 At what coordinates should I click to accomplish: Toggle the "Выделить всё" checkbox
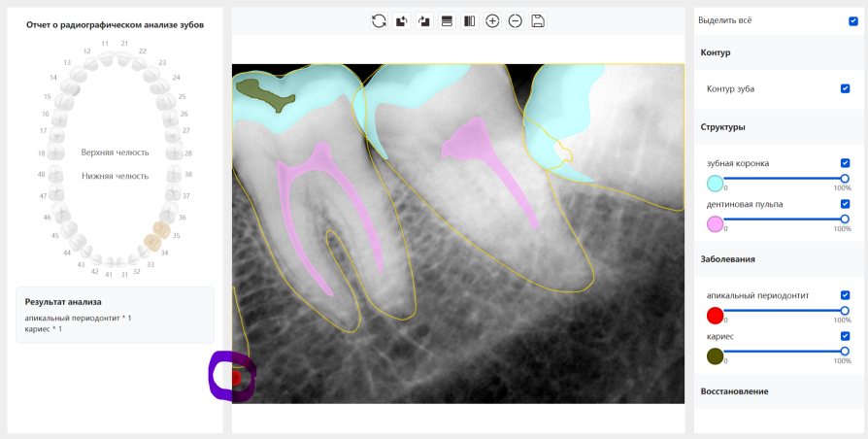coord(853,20)
